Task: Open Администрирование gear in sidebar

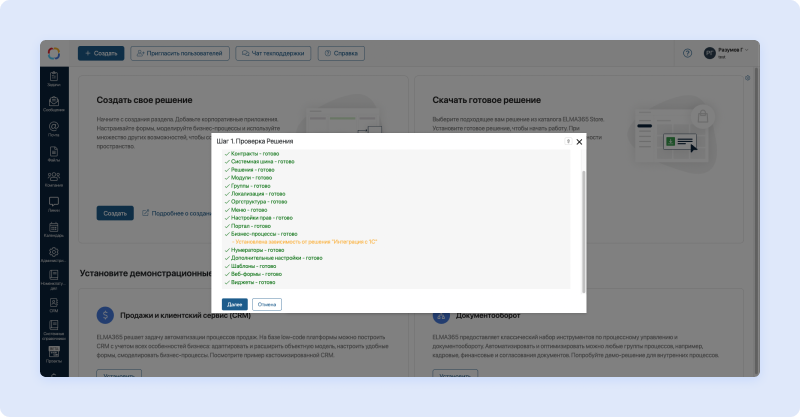Action: (53, 255)
